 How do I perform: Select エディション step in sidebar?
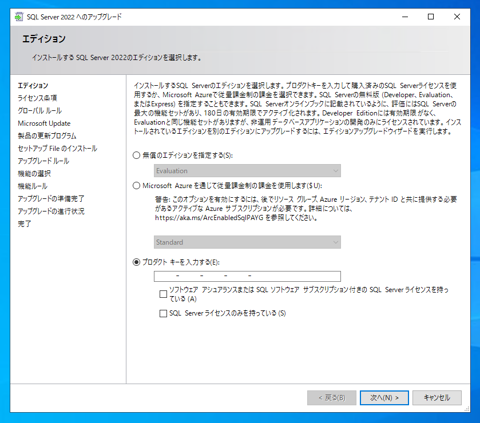(33, 86)
